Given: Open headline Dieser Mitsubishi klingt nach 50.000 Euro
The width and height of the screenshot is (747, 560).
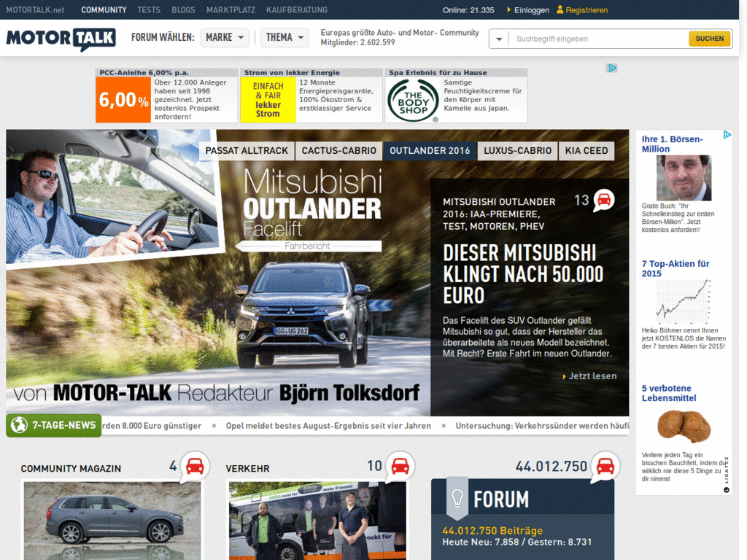Looking at the screenshot, I should [523, 274].
